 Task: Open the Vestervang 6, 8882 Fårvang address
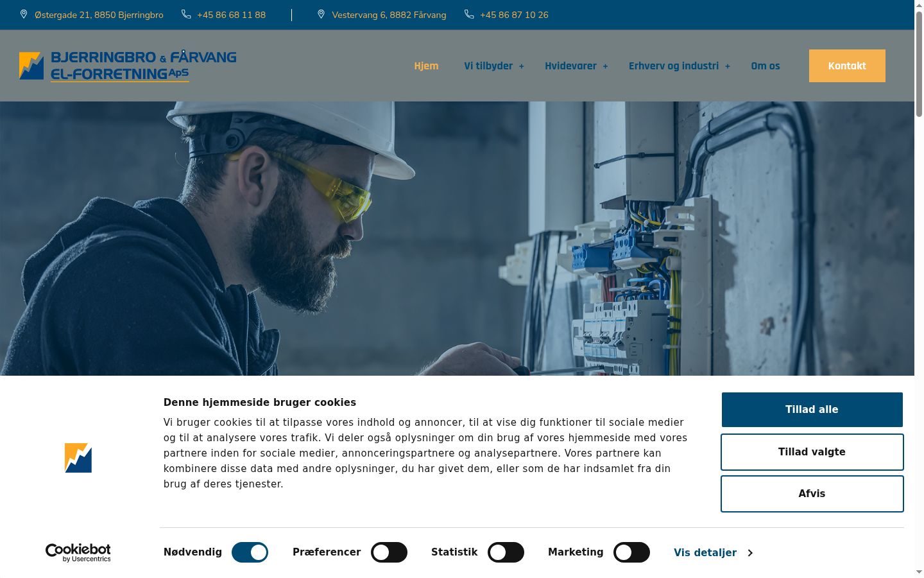[x=389, y=15]
